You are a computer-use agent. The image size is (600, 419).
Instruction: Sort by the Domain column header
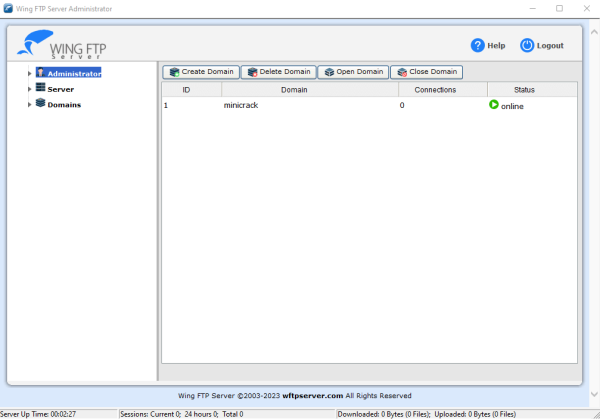pyautogui.click(x=310, y=90)
